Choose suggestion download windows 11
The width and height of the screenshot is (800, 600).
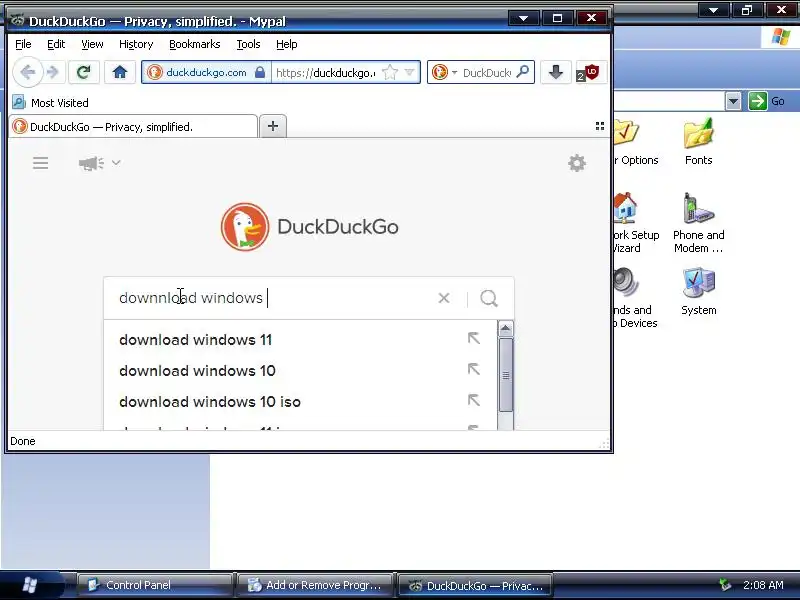coord(195,340)
